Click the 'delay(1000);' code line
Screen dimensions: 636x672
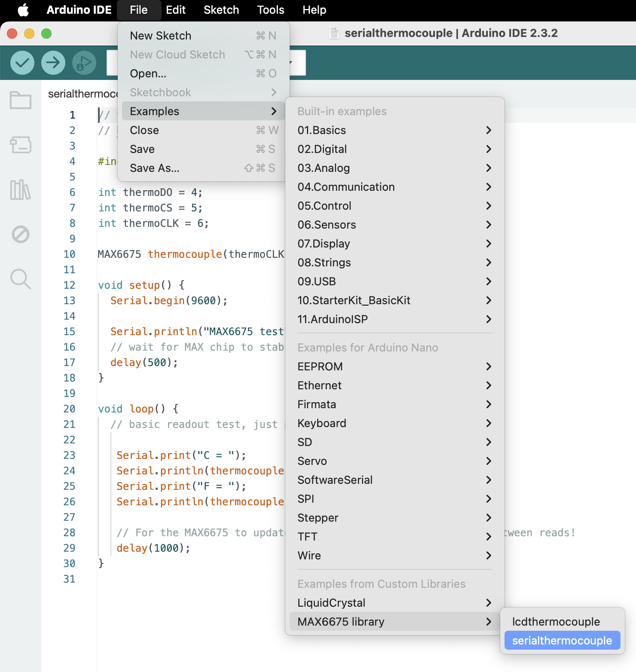tap(153, 548)
